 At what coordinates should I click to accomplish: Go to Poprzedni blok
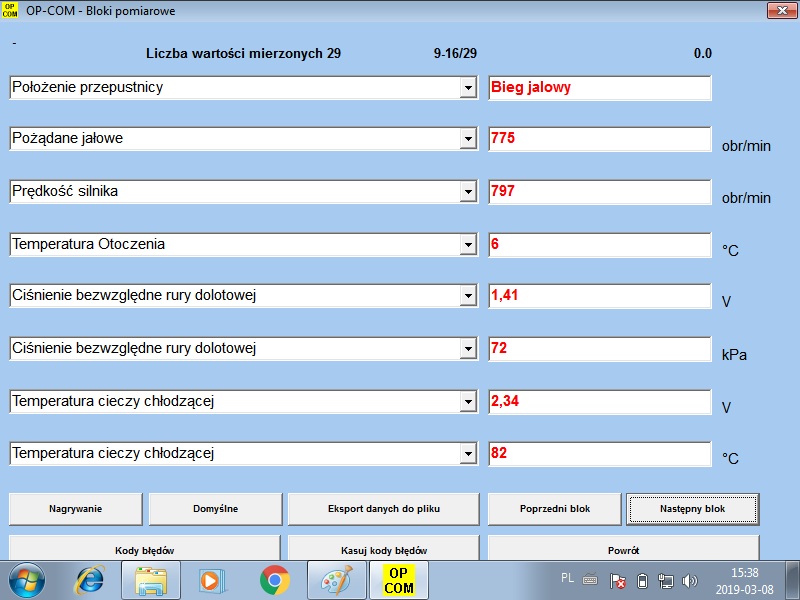(555, 509)
